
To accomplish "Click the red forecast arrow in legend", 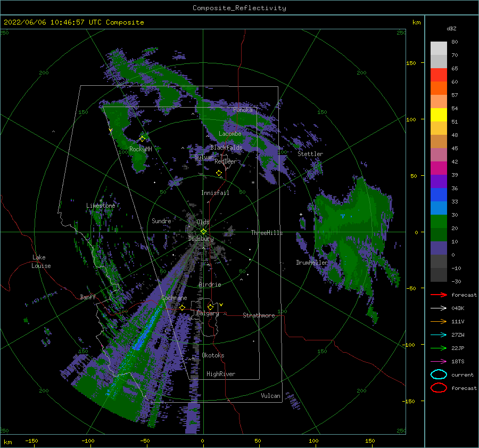I will [x=439, y=295].
